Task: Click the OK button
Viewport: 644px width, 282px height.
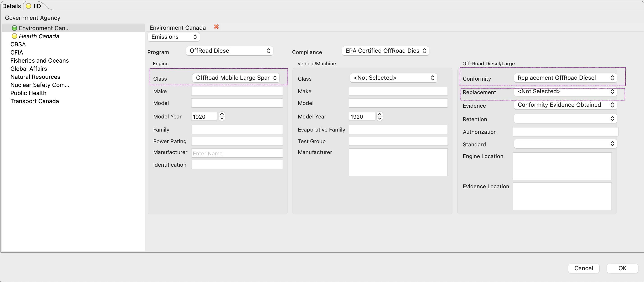Action: (622, 268)
